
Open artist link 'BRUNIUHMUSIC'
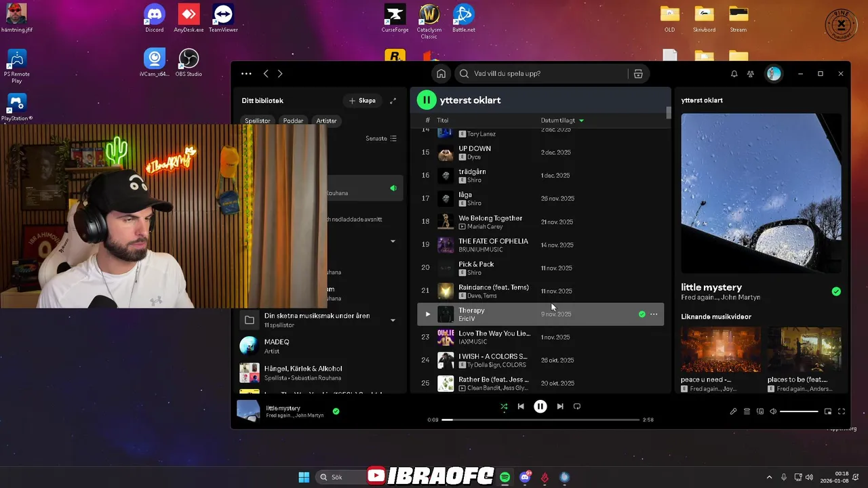[481, 249]
